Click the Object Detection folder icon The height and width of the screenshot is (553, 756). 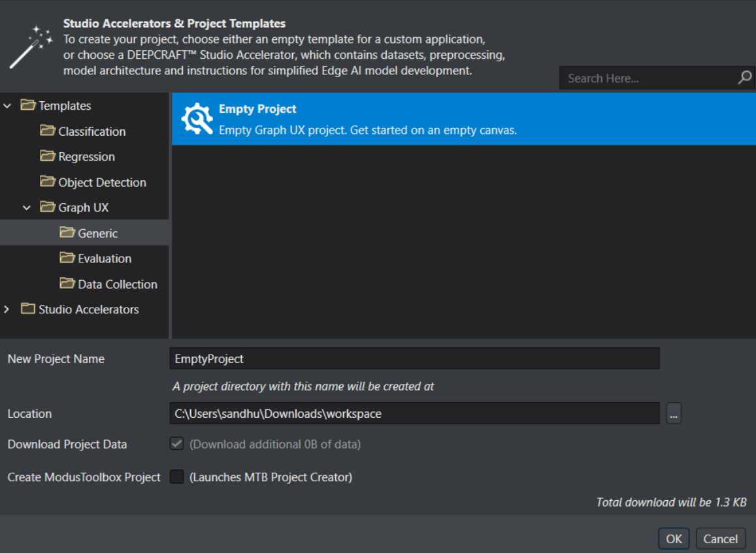tap(48, 182)
